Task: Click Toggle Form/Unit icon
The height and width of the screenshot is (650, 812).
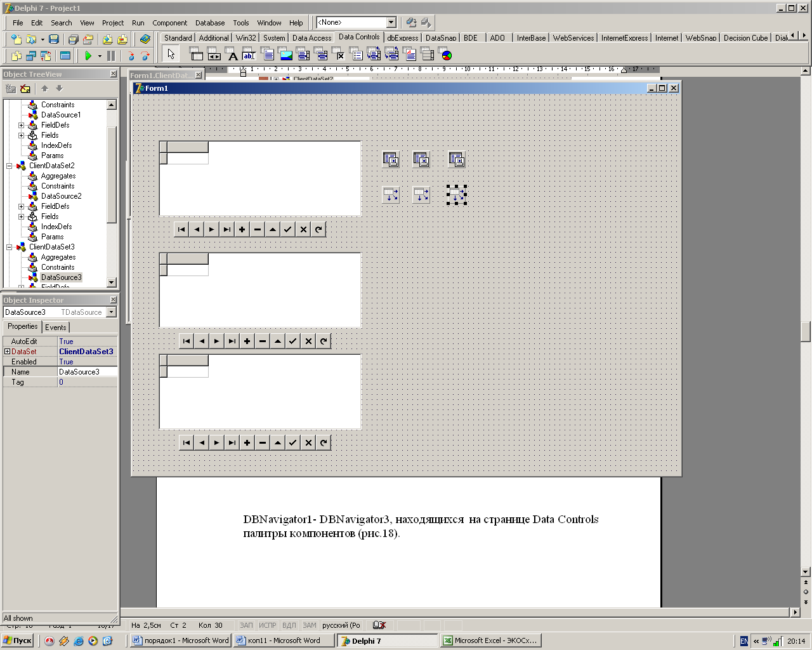Action: coord(46,56)
